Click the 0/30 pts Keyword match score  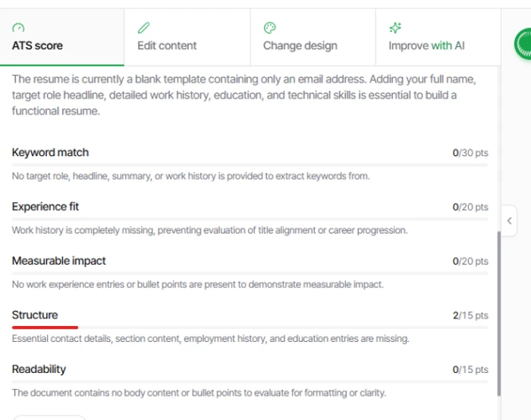click(x=470, y=153)
